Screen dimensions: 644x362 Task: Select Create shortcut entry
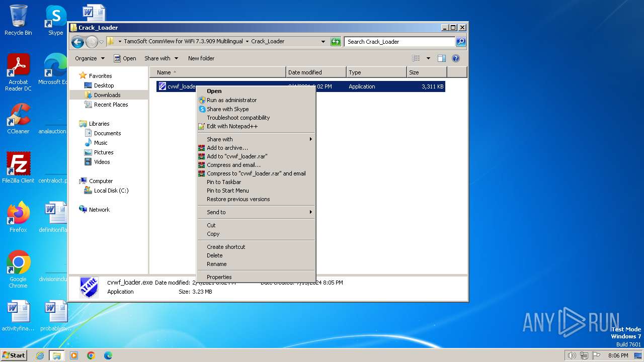click(256, 247)
